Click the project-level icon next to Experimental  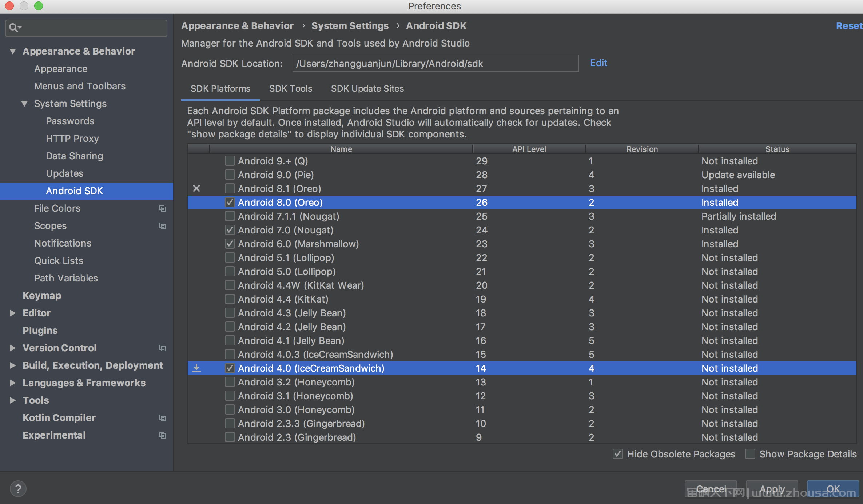tap(163, 435)
